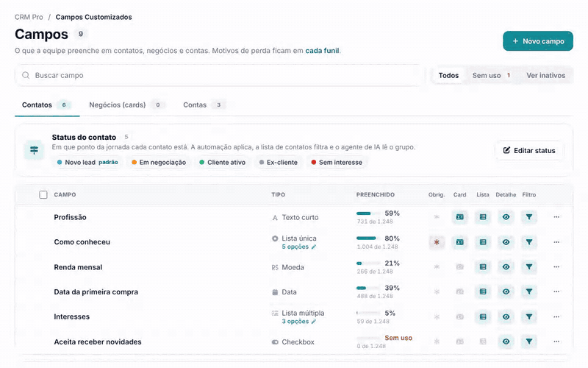The width and height of the screenshot is (588, 368).
Task: Toggle Filtro funnel icon for Profissão
Action: (x=529, y=217)
